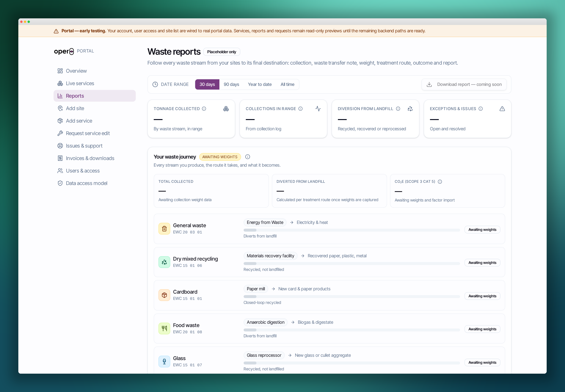Click the Placeholder only badge
This screenshot has height=392, width=565.
(x=222, y=52)
